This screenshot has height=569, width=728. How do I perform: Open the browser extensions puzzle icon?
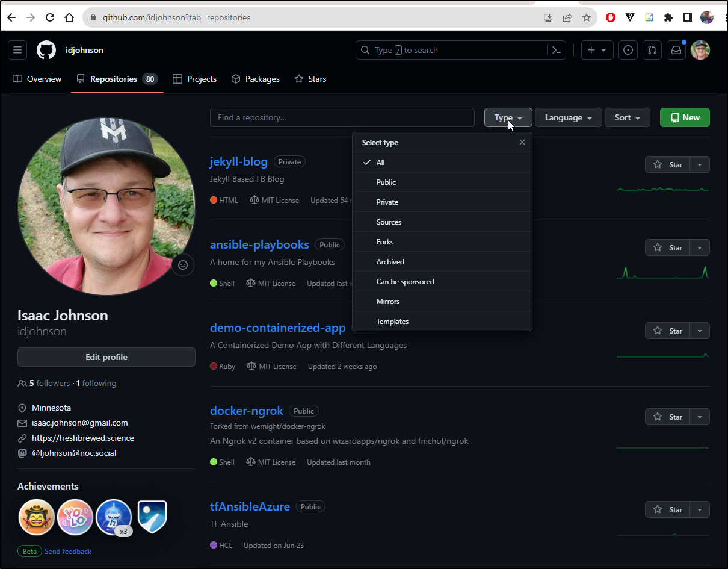(668, 17)
